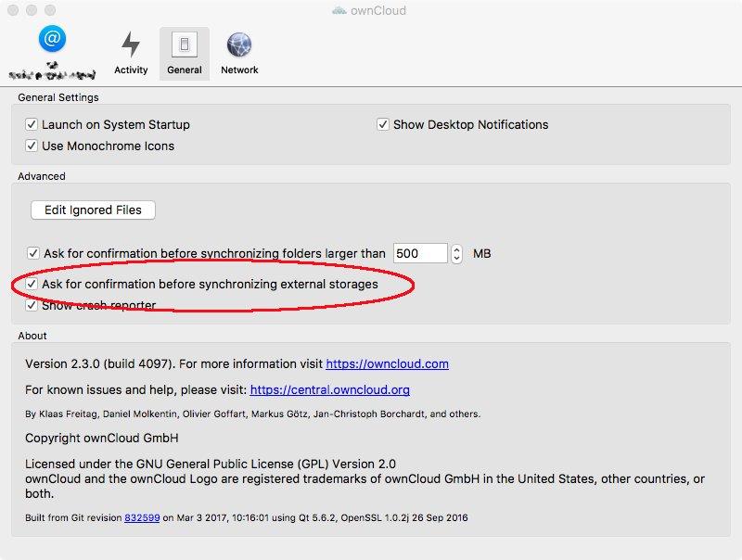742x560 pixels.
Task: Select the General tab label
Action: (x=184, y=70)
